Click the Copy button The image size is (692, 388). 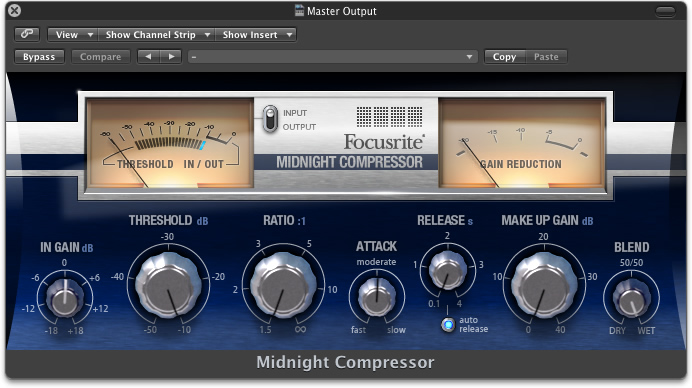pos(504,57)
